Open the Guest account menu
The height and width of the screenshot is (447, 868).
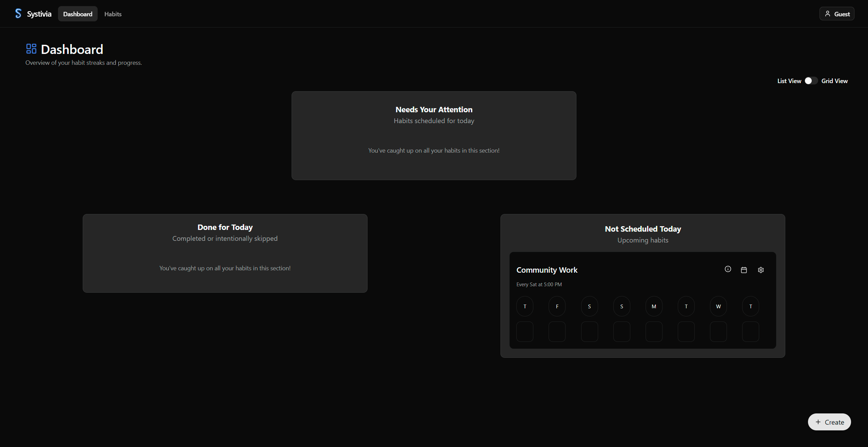[x=836, y=14]
